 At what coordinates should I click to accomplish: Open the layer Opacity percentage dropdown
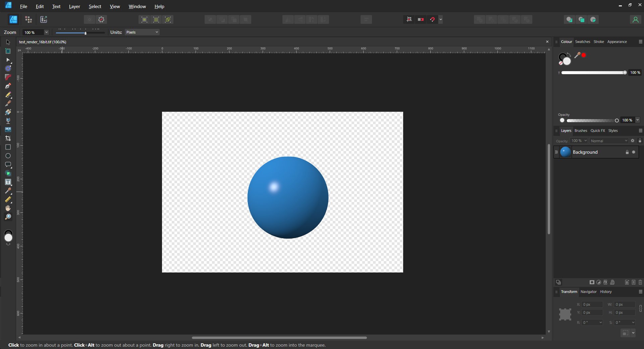[x=586, y=141]
